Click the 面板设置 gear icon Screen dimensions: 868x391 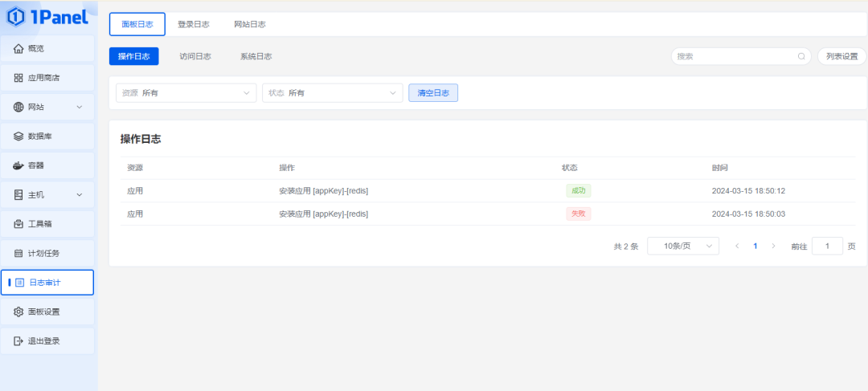(x=18, y=312)
